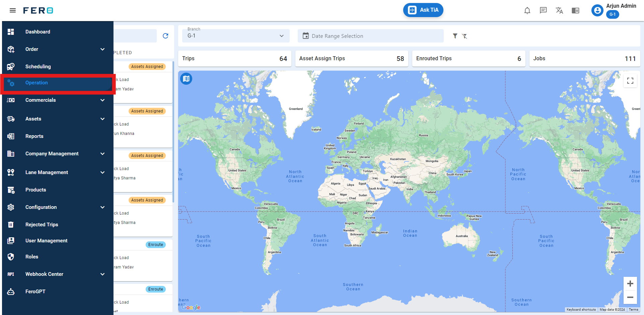Click the Ask TiA button
The image size is (644, 315).
tap(423, 10)
